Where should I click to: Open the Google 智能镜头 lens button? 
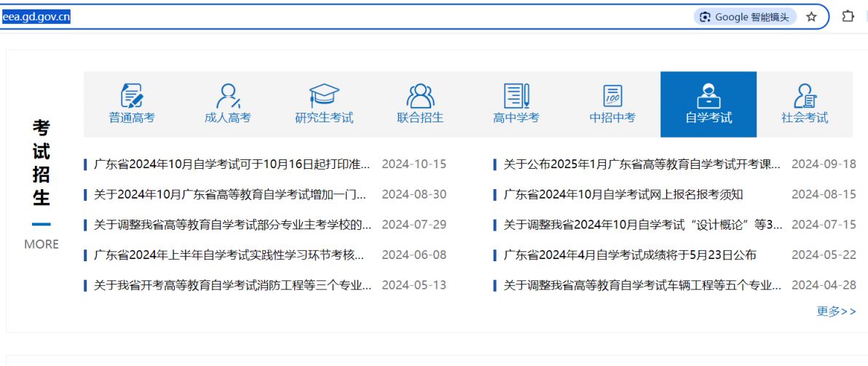click(745, 17)
